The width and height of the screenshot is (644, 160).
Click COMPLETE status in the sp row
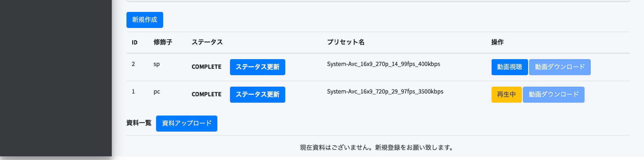(206, 67)
